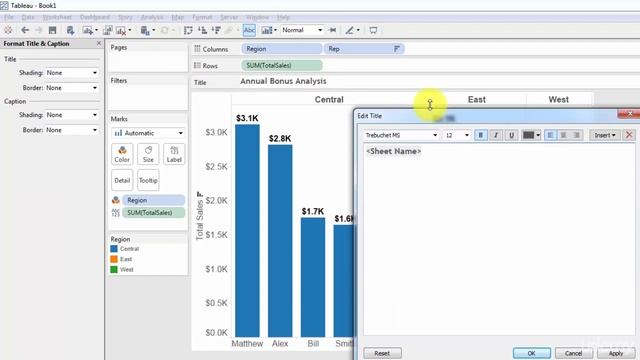640x360 pixels.
Task: Open the Worksheet menu
Action: coord(57,17)
